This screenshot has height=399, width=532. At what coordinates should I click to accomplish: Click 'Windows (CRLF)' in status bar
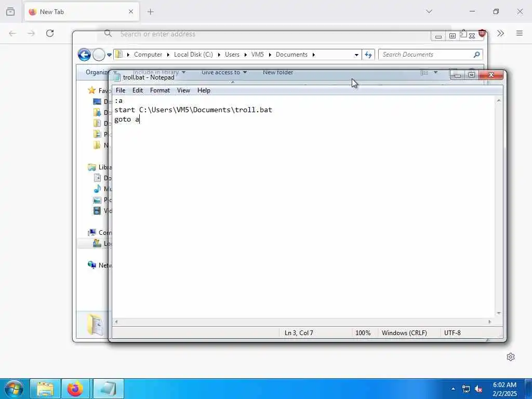pos(404,333)
